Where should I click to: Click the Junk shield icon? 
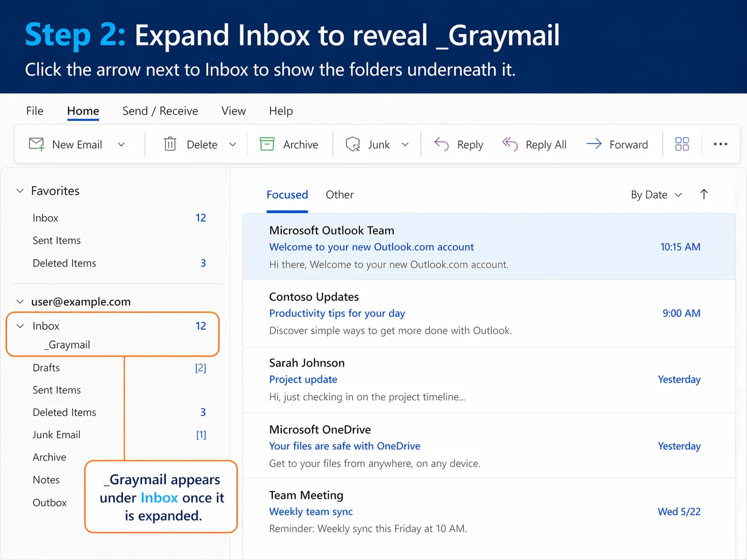point(353,144)
